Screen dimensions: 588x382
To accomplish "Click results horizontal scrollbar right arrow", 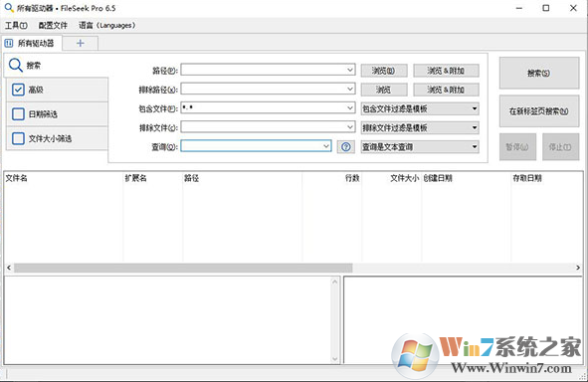I will 578,268.
